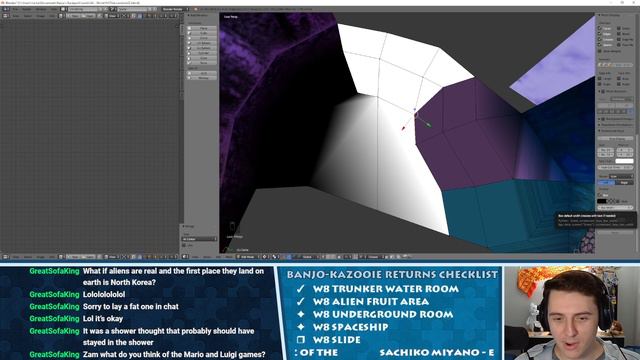Open the Global transform orientation dropdown
The width and height of the screenshot is (640, 360).
click(311, 257)
